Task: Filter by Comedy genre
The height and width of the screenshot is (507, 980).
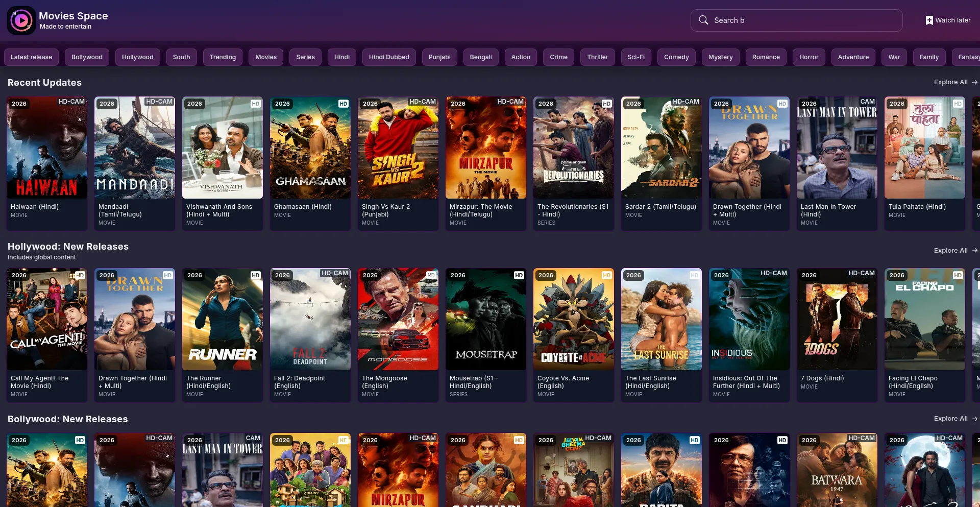Action: coord(676,57)
